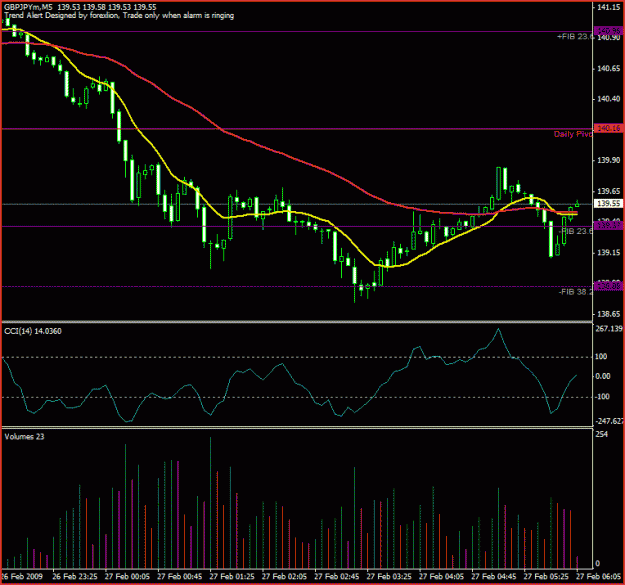Click the 27 Feb 00:45 time label

coord(179,577)
